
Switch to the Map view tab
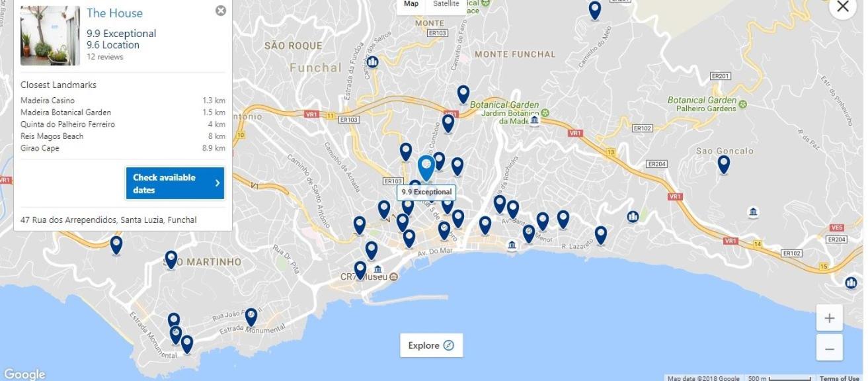[411, 4]
